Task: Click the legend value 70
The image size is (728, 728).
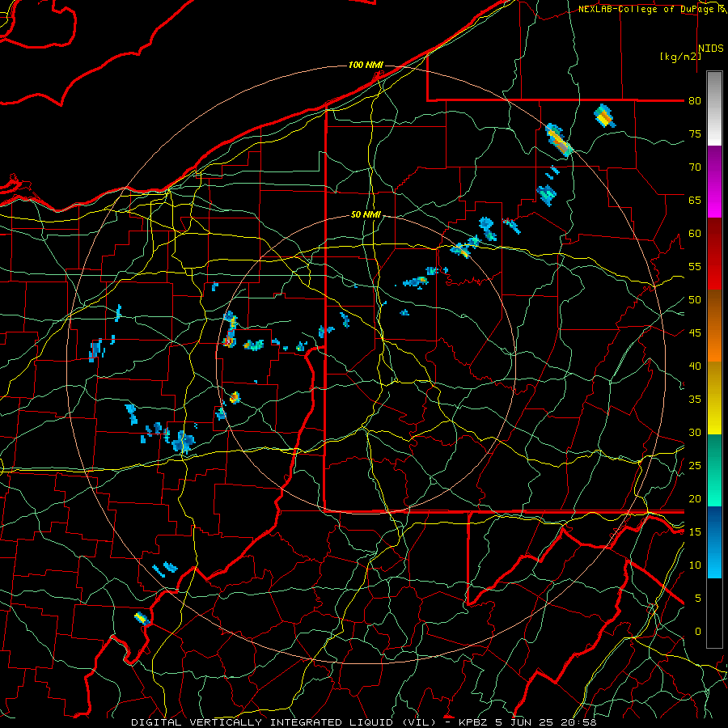Action: (695, 167)
